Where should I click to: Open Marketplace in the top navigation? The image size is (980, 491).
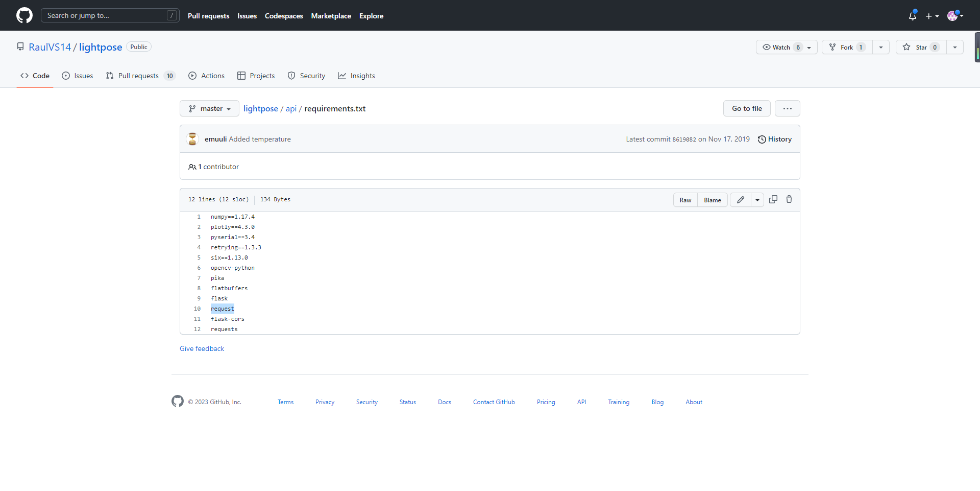[x=331, y=16]
